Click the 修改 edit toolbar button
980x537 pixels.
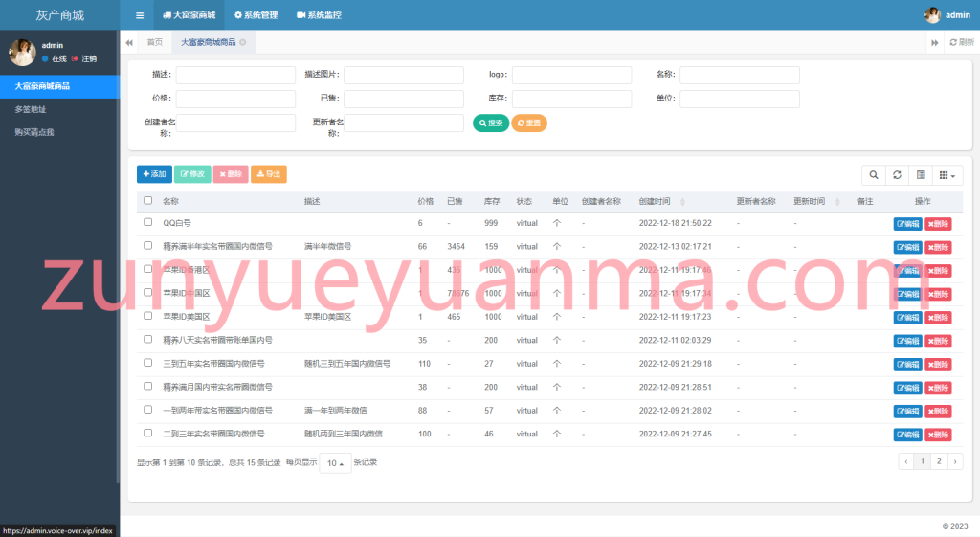coord(192,174)
